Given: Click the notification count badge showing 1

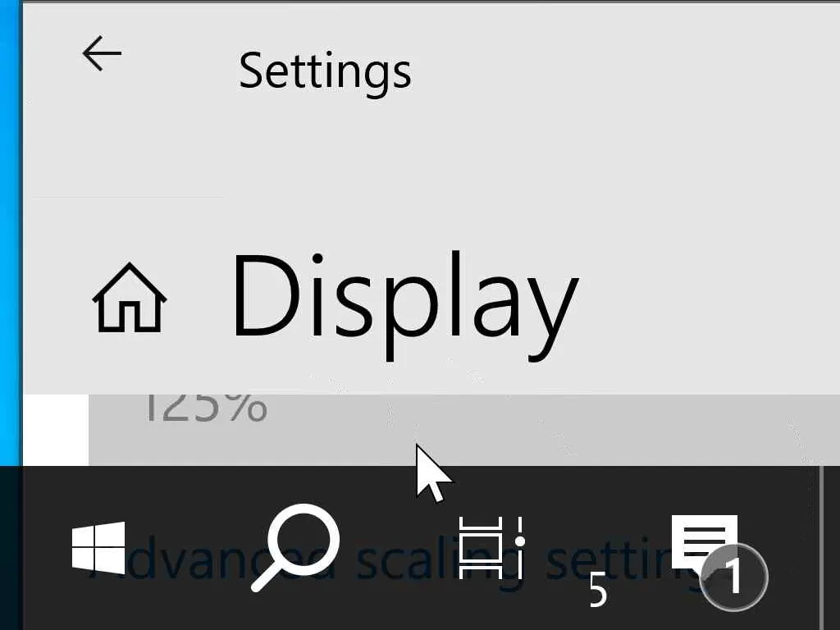Looking at the screenshot, I should [x=734, y=577].
